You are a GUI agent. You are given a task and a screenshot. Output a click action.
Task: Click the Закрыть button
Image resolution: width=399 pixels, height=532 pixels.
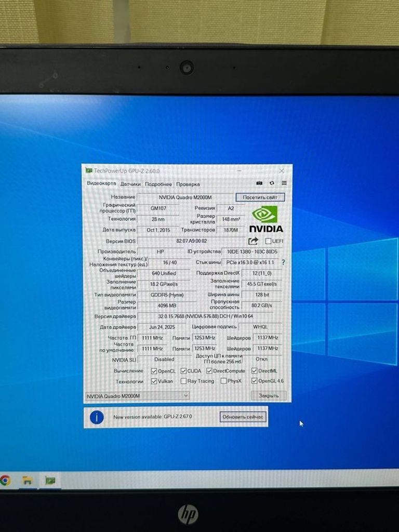coord(269,395)
